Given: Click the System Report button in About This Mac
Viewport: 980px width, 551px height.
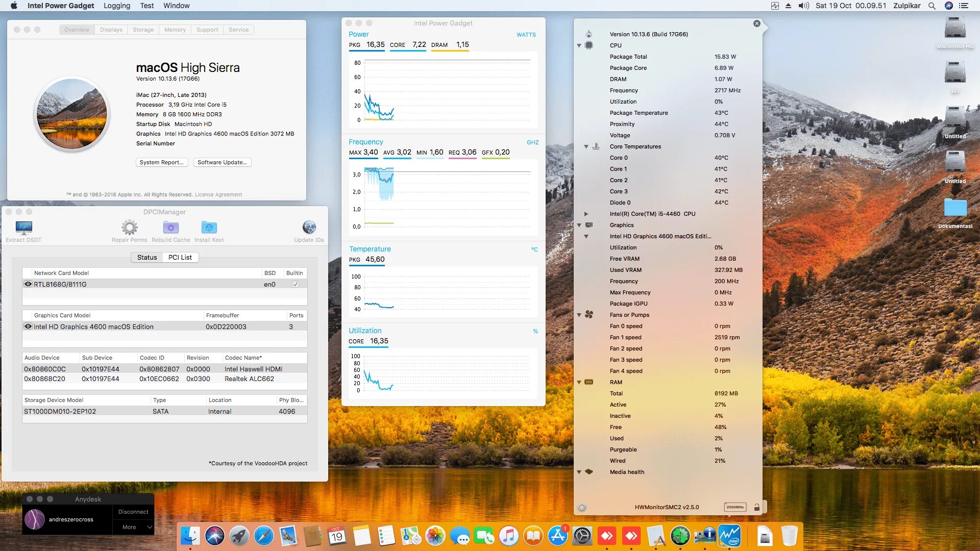Looking at the screenshot, I should pyautogui.click(x=161, y=162).
